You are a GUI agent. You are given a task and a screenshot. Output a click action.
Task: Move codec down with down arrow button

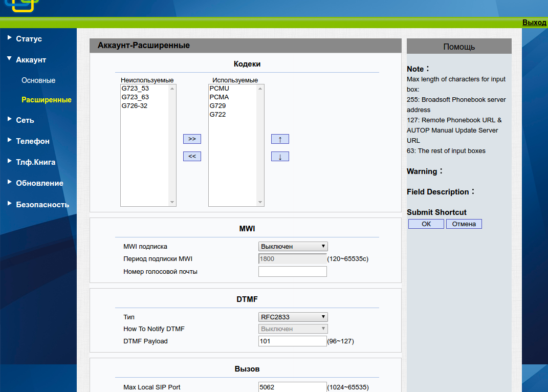click(x=280, y=156)
